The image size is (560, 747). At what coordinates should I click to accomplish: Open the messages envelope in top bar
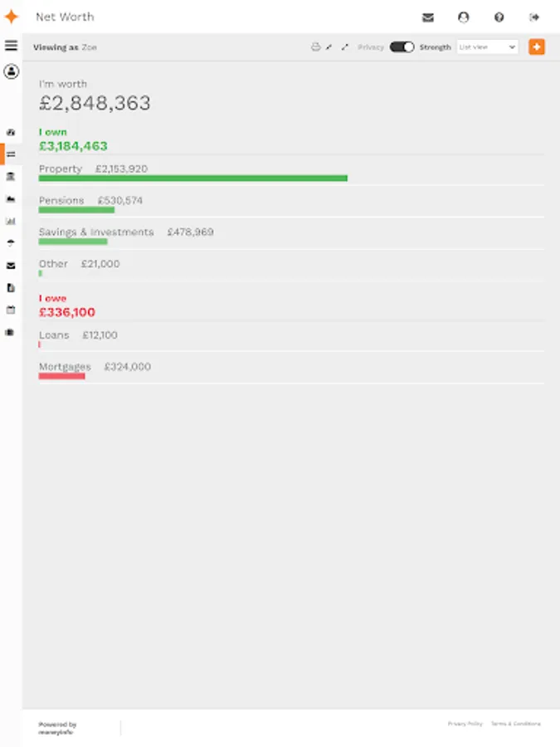point(428,17)
